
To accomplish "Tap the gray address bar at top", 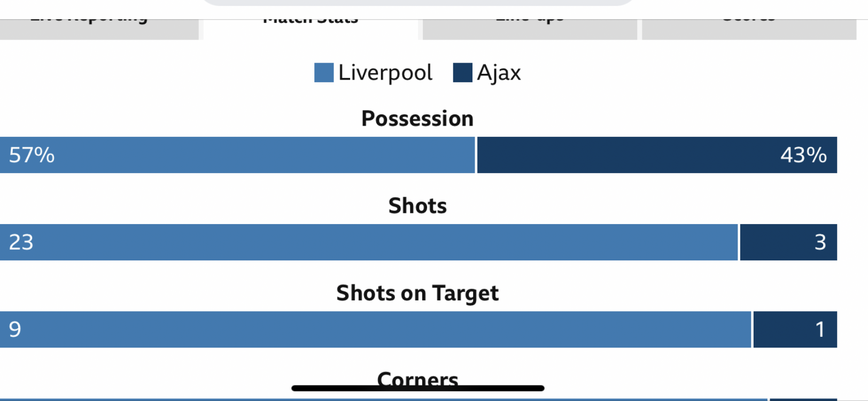I will coord(418,3).
